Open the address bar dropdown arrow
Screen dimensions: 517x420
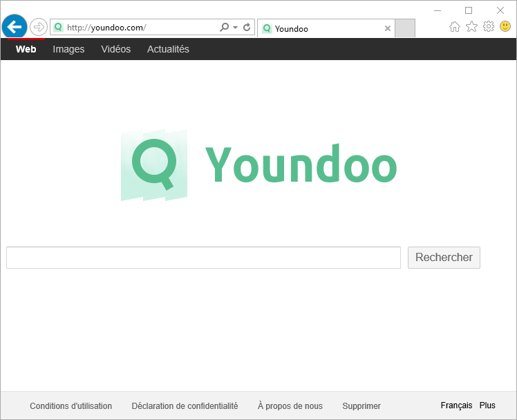pos(235,28)
